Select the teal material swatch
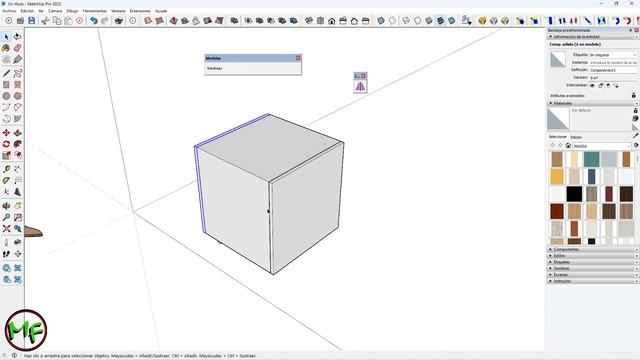The image size is (640, 360). tap(591, 160)
